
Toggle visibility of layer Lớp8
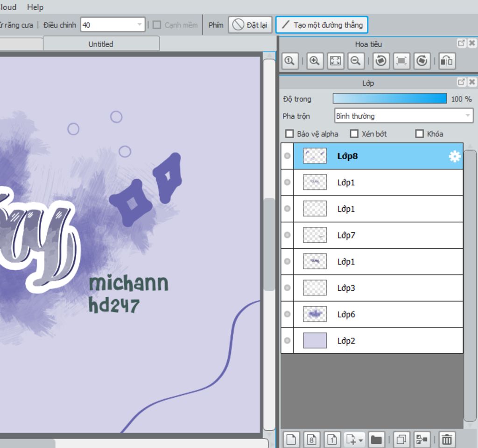coord(287,156)
